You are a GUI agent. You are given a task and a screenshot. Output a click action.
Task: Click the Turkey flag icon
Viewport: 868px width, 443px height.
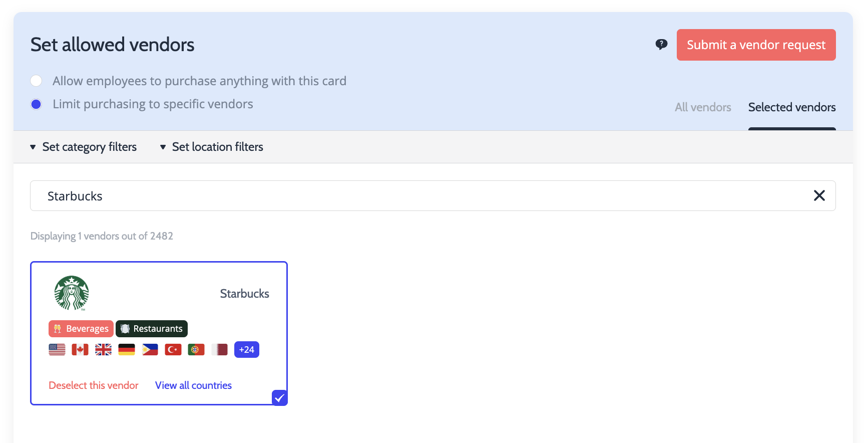pyautogui.click(x=173, y=349)
